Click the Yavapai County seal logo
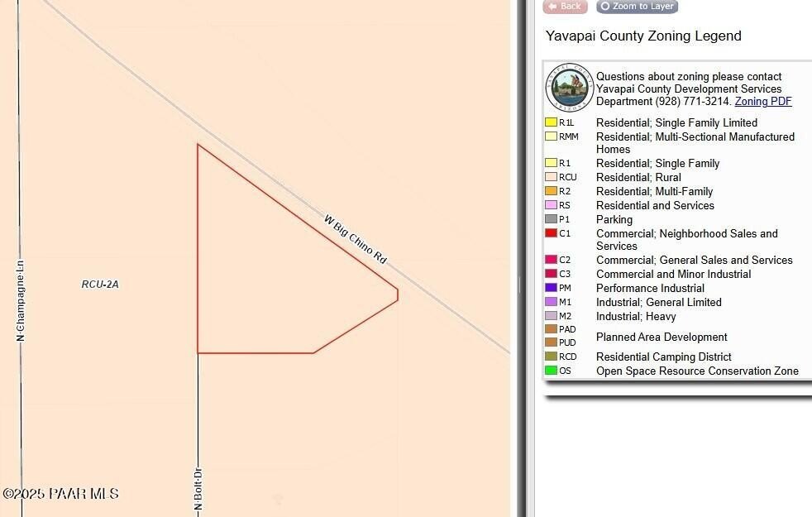Viewport: 812px width, 517px height. [570, 88]
